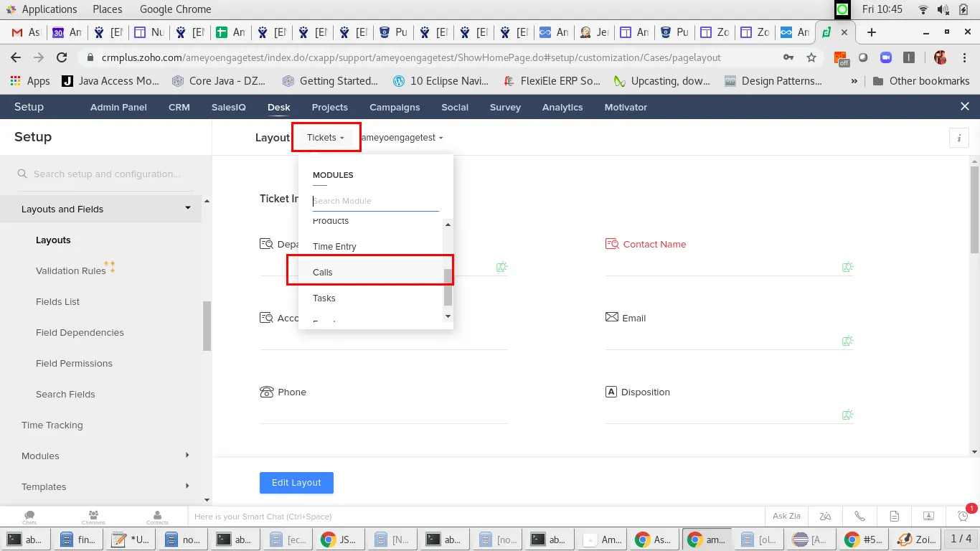Screen dimensions: 980x551
Task: Click the phone call icon in the bottom bar
Action: tap(859, 516)
